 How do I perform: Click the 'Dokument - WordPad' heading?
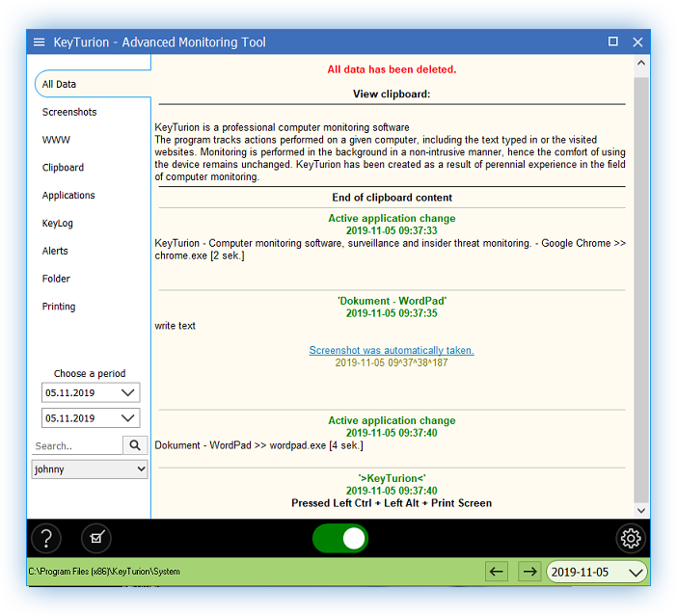pos(392,301)
